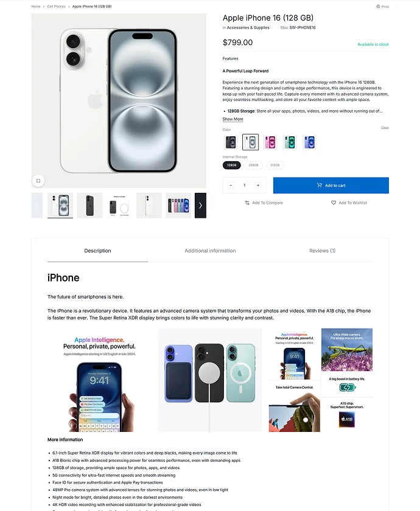Viewport: 420px width, 511px height.
Task: Click the Print icon
Action: 378,6
